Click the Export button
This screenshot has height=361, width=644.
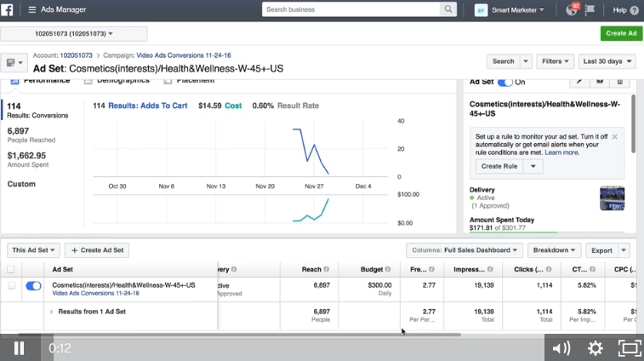coord(601,250)
